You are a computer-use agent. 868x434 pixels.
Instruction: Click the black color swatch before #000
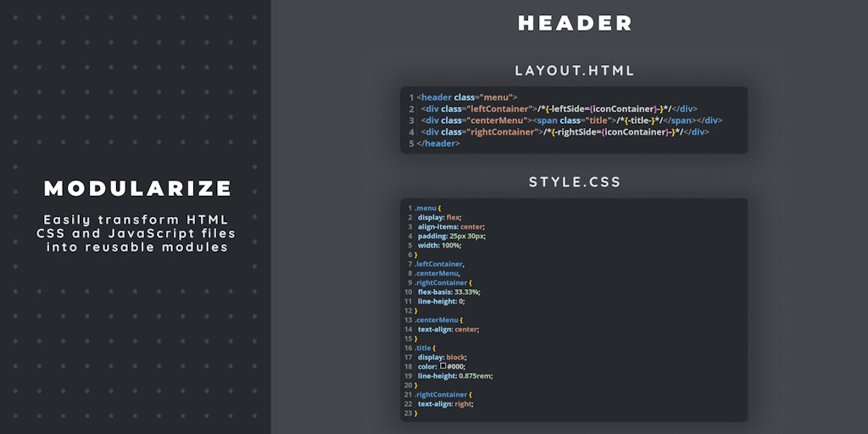point(442,366)
